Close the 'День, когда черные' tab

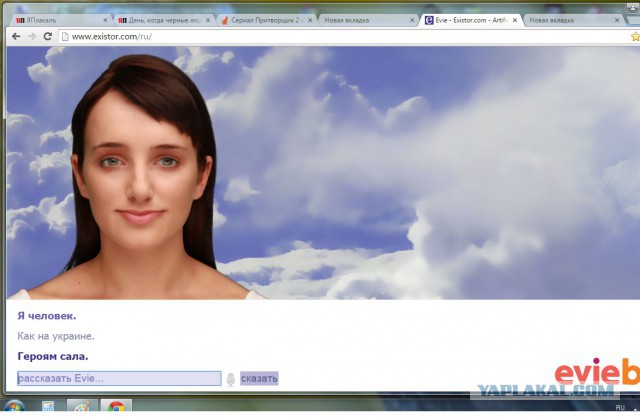coord(208,20)
